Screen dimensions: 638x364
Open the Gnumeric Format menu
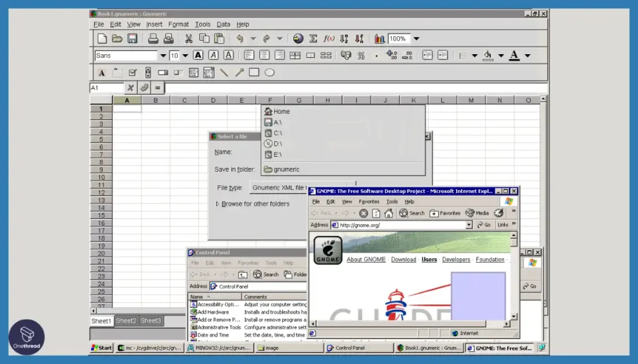[178, 24]
